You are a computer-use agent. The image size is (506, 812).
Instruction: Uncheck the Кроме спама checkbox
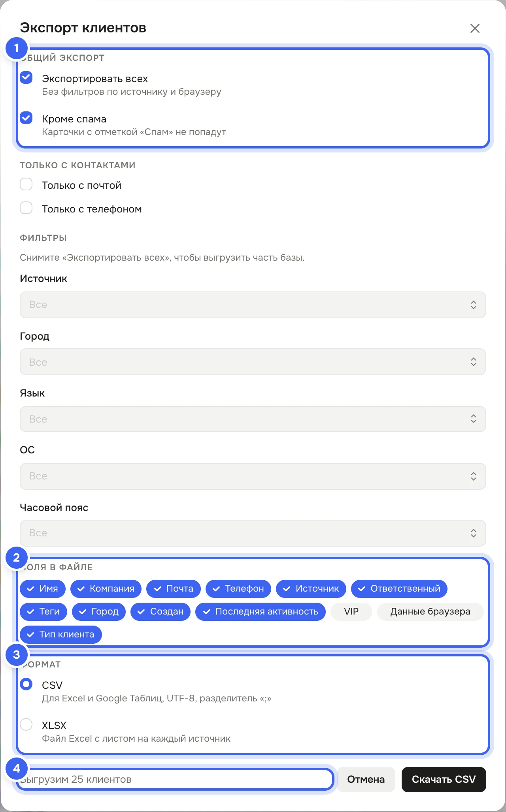(26, 118)
